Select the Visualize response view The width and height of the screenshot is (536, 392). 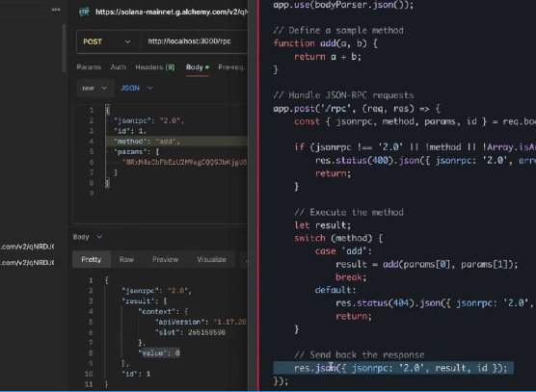point(211,259)
